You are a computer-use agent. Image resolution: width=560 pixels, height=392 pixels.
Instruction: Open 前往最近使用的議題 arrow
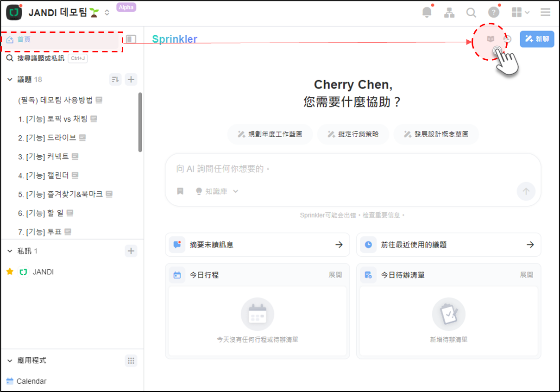(530, 245)
